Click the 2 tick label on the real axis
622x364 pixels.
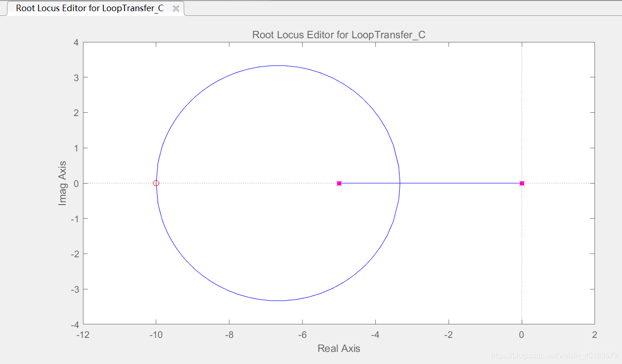click(594, 335)
